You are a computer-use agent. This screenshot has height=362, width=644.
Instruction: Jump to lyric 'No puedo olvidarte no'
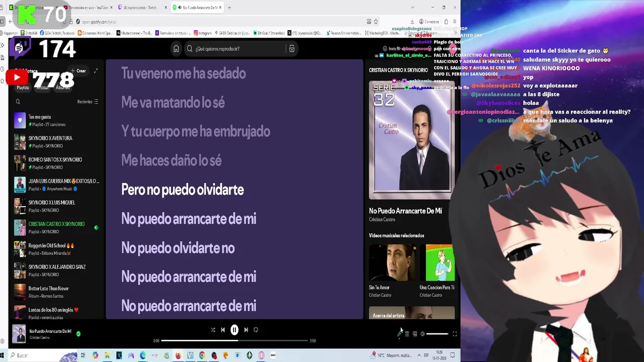tap(178, 248)
